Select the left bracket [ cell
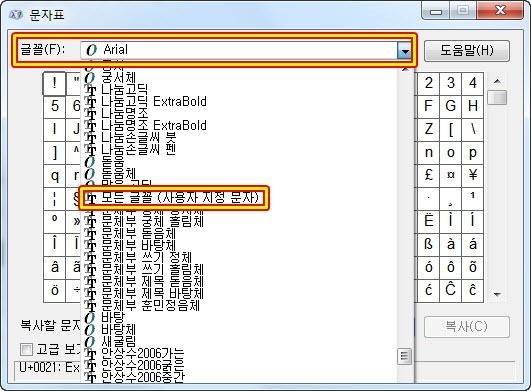The image size is (531, 391). 450,130
